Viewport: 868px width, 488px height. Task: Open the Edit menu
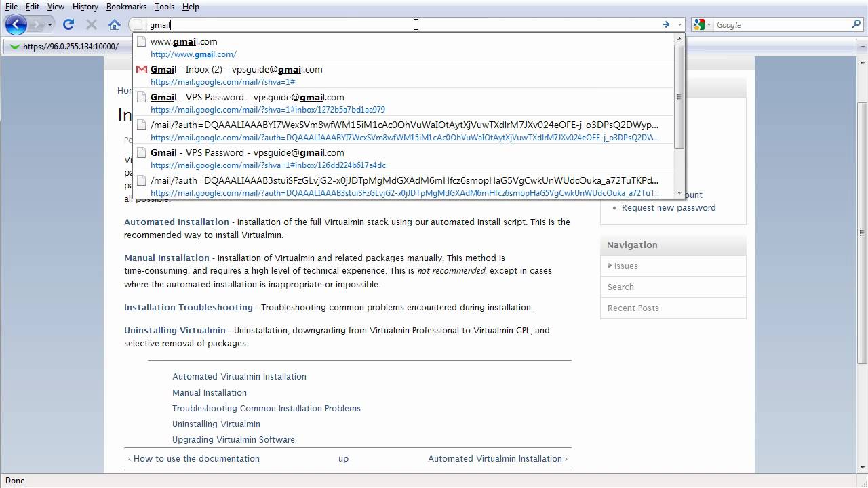(33, 7)
